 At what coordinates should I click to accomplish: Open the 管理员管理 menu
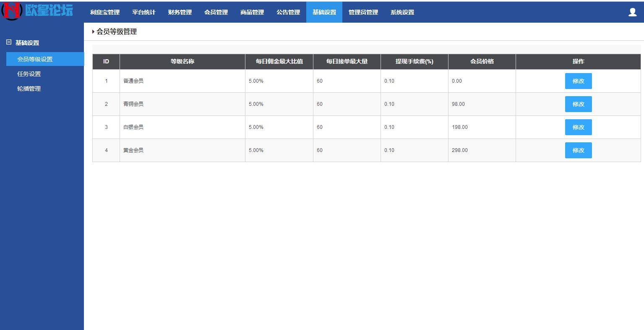362,12
